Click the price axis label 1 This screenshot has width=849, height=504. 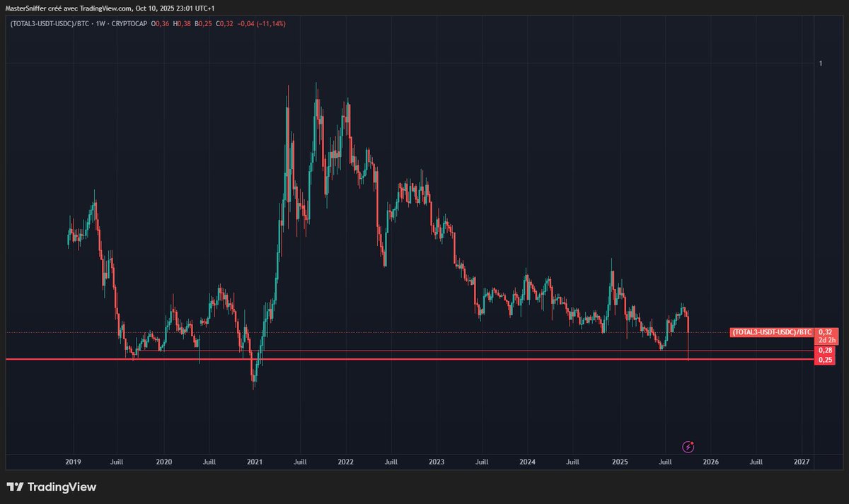[821, 64]
